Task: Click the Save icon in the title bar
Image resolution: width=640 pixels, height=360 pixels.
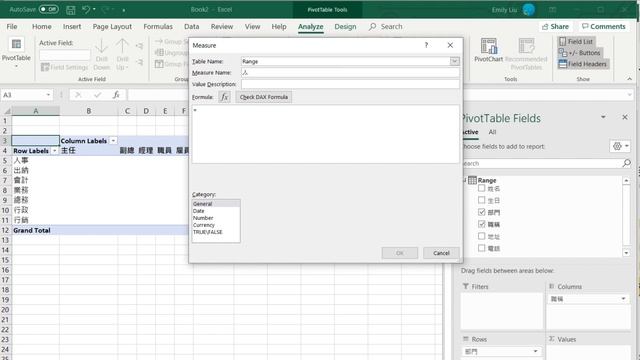Action: click(x=71, y=9)
